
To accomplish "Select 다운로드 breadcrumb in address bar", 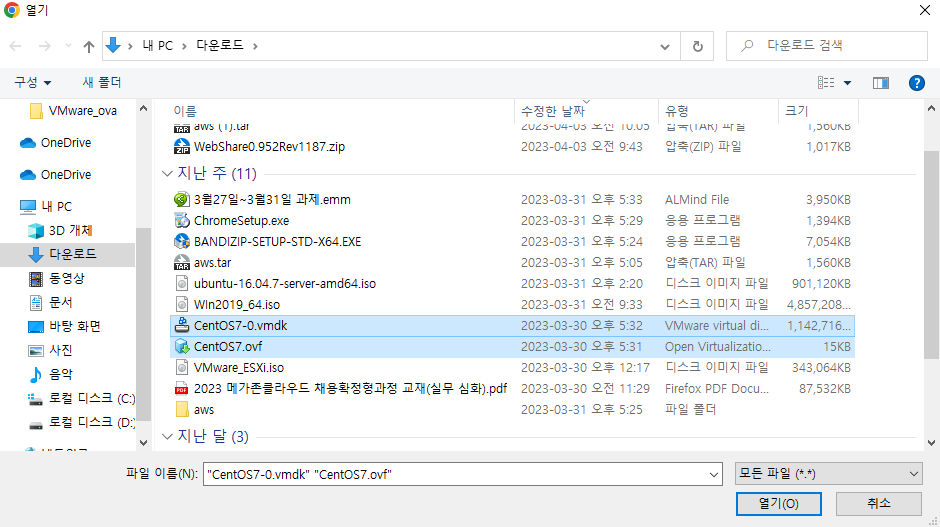I will pyautogui.click(x=219, y=46).
